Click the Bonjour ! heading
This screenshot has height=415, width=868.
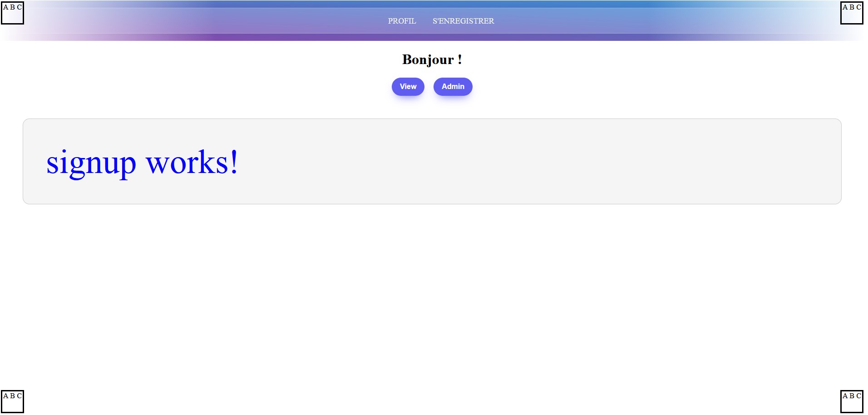coord(432,59)
